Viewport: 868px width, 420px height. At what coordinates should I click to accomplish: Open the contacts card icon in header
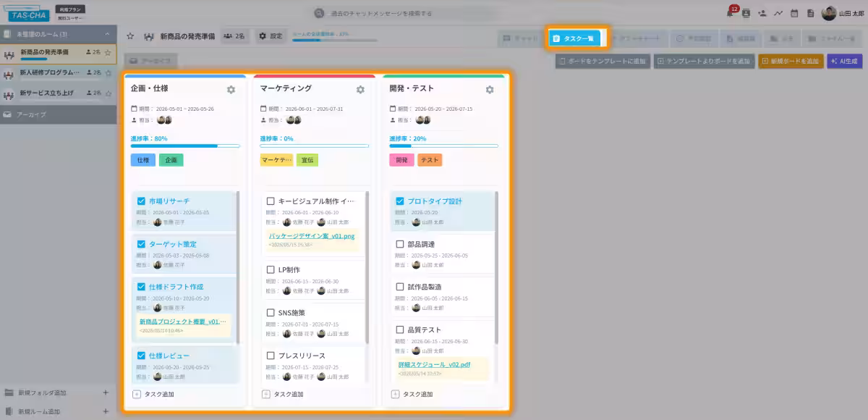[746, 13]
